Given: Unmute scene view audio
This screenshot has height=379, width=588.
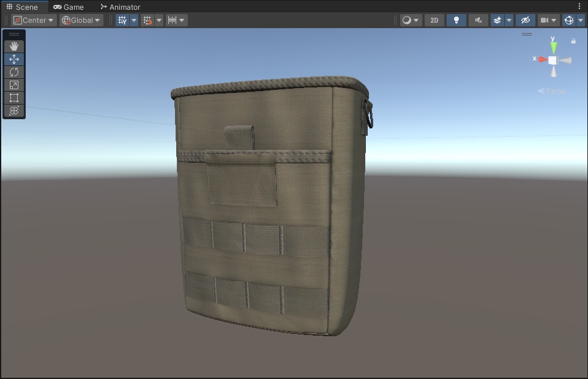Looking at the screenshot, I should pyautogui.click(x=478, y=20).
